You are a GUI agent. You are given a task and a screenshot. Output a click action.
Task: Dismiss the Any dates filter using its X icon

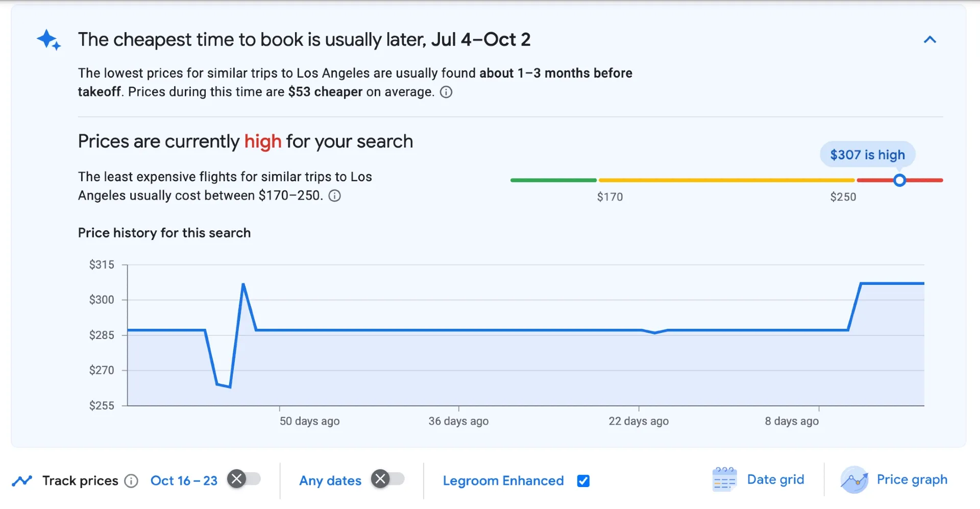(x=380, y=479)
